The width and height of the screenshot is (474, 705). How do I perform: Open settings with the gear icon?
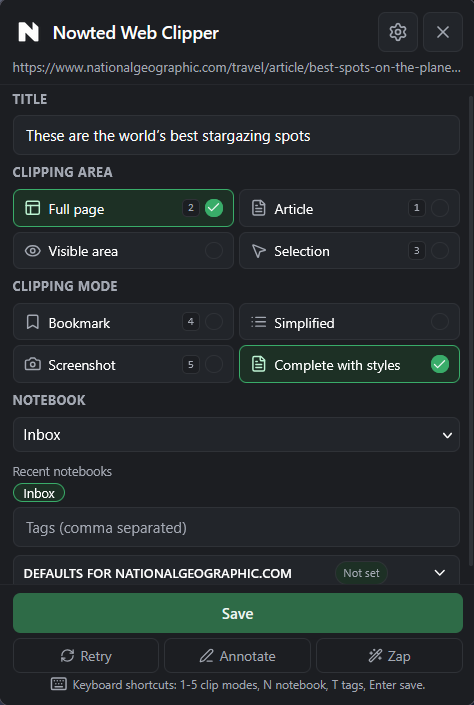(x=398, y=32)
